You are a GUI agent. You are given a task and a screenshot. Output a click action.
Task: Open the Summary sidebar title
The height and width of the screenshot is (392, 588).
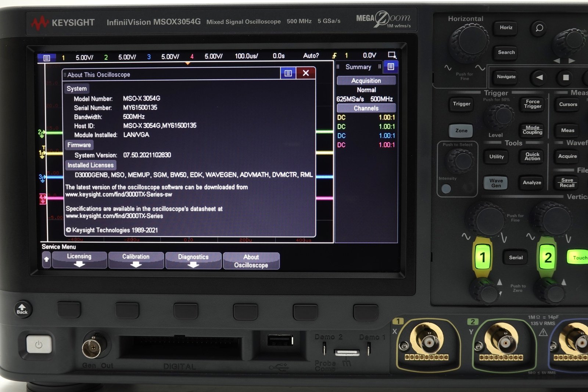[358, 67]
